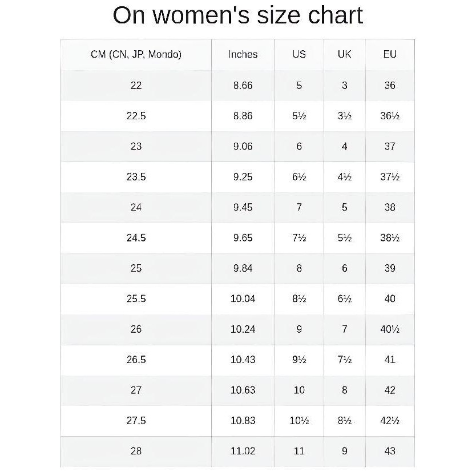This screenshot has height=476, width=476.
Task: Select the "UK" column header
Action: tap(344, 55)
